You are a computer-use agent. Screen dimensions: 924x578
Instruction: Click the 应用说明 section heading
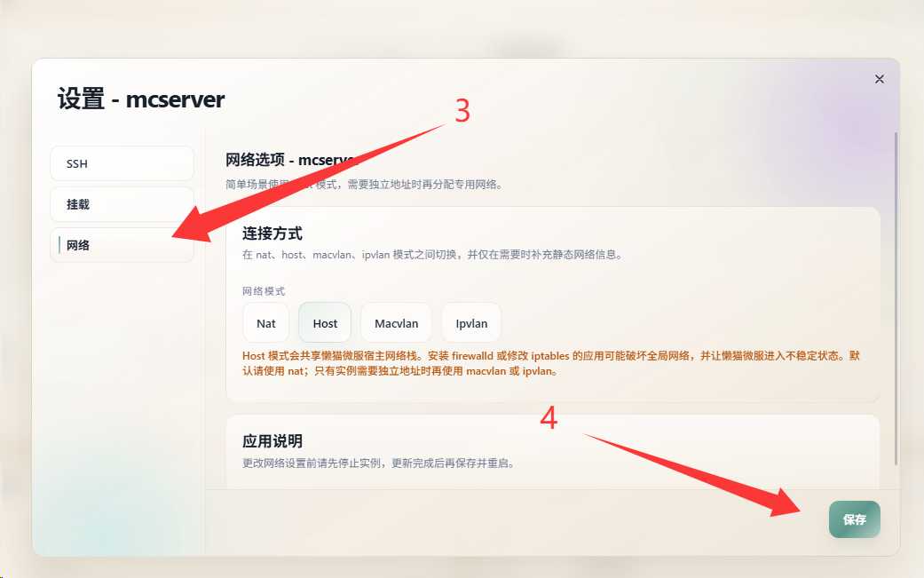pyautogui.click(x=272, y=441)
